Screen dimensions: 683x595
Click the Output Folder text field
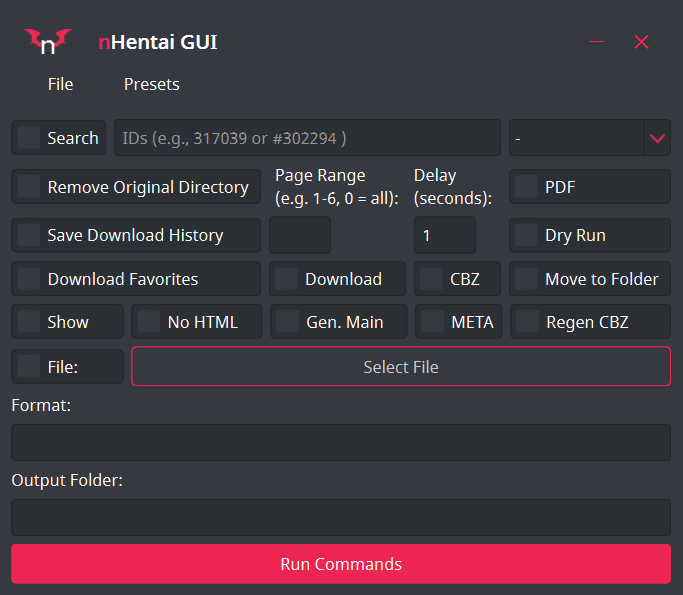coord(341,517)
